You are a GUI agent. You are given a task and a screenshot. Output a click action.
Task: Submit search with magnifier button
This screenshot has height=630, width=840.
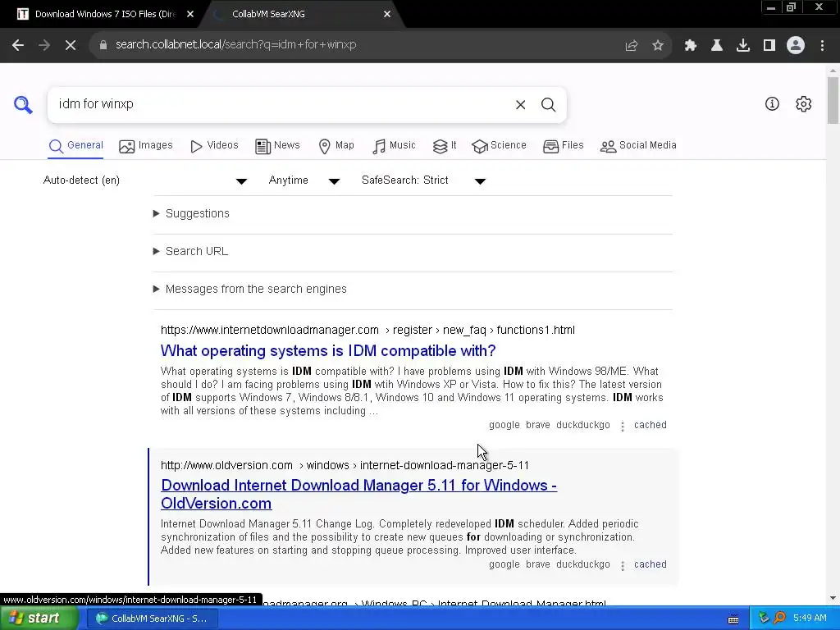coord(548,105)
